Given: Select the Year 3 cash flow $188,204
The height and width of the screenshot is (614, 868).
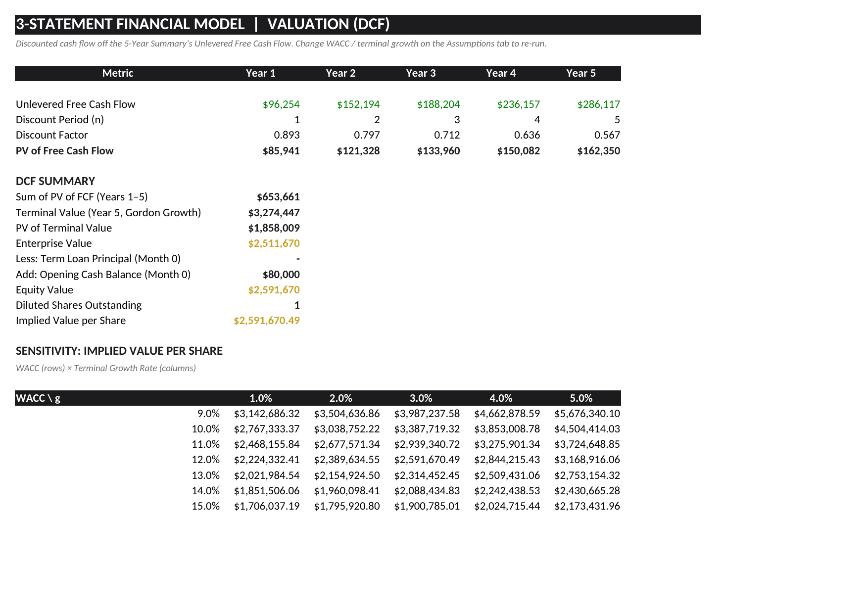Looking at the screenshot, I should [438, 104].
